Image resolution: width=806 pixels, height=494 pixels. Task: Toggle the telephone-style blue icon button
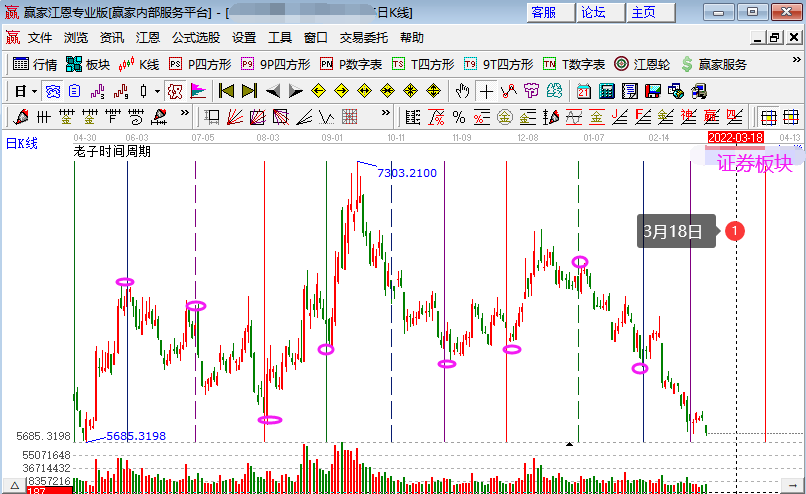[53, 92]
